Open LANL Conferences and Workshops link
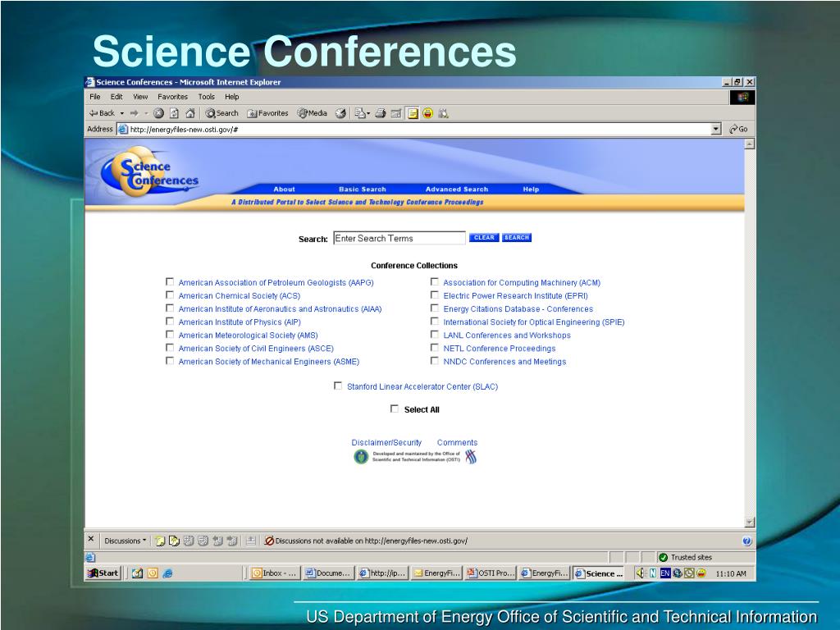The height and width of the screenshot is (630, 840). click(507, 336)
